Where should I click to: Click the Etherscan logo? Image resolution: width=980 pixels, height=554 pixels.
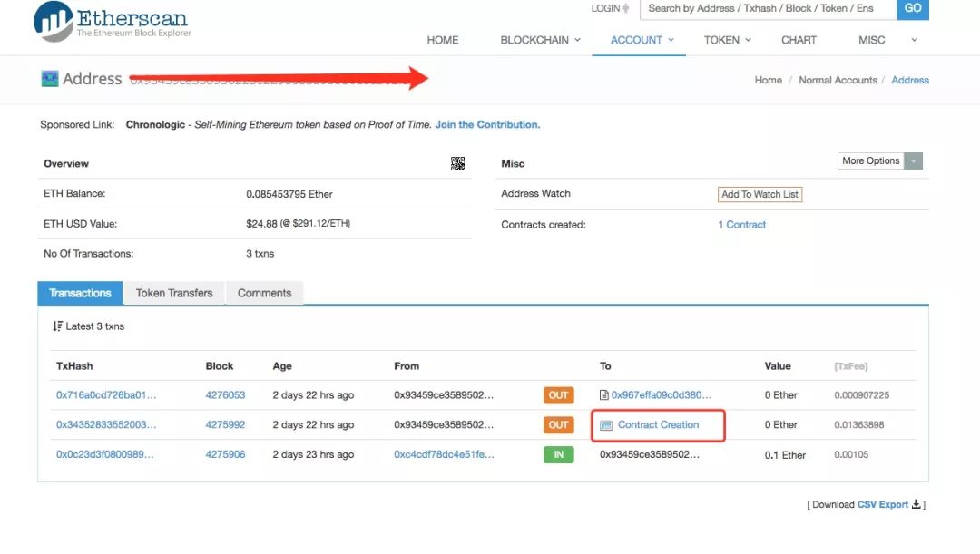click(113, 22)
